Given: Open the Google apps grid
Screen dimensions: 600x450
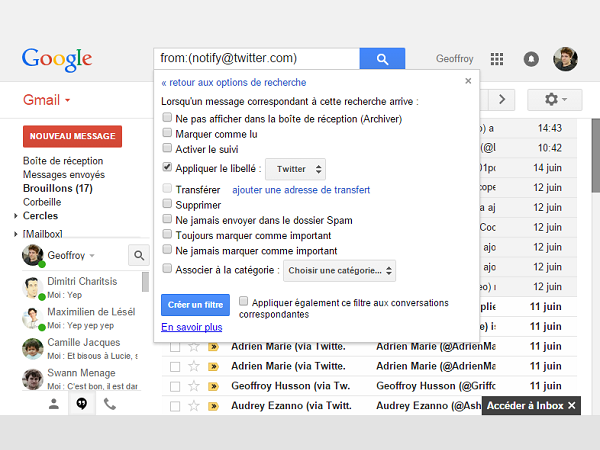Looking at the screenshot, I should (x=497, y=59).
